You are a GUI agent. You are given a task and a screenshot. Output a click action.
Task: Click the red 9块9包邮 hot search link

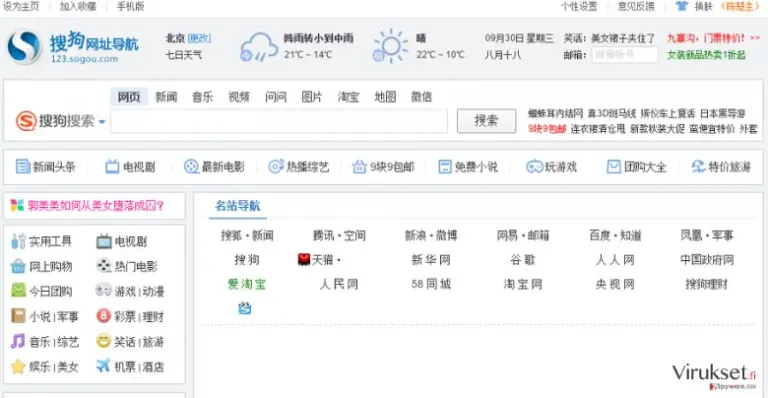click(547, 129)
